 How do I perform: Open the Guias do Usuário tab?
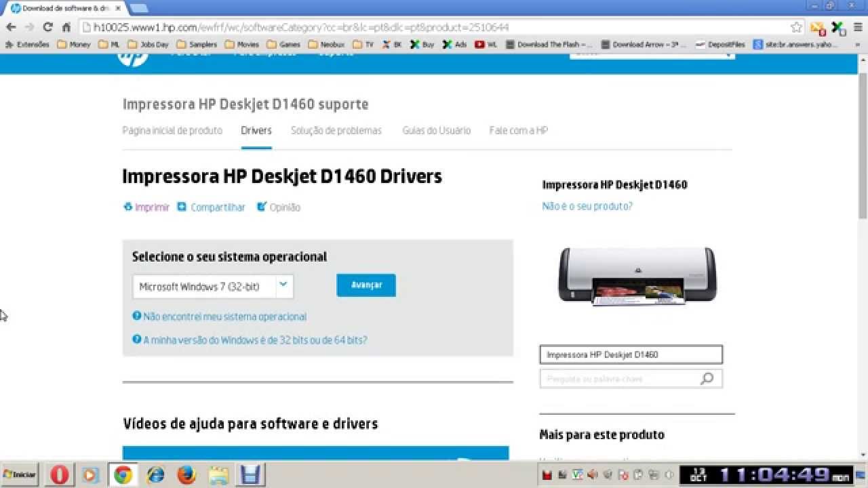(x=436, y=130)
